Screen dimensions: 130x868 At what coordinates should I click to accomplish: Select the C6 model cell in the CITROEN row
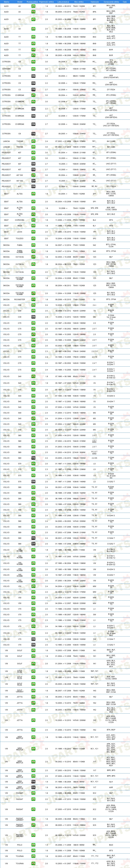(20, 134)
